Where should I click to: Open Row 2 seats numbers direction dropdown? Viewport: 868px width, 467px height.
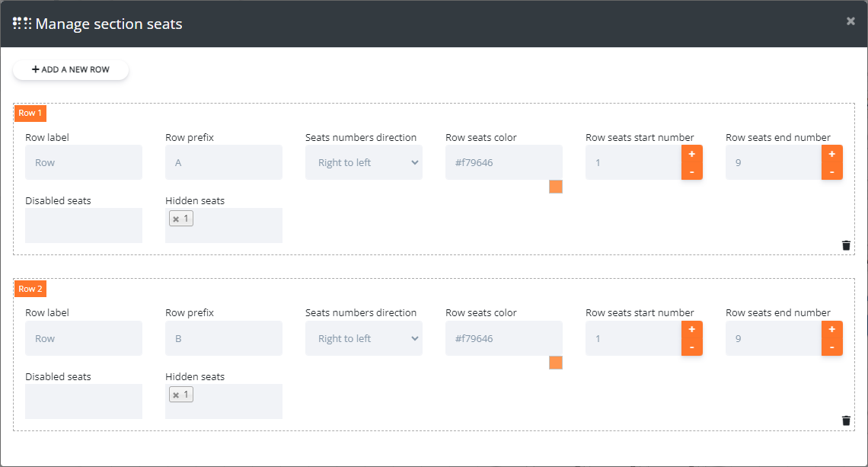(364, 338)
